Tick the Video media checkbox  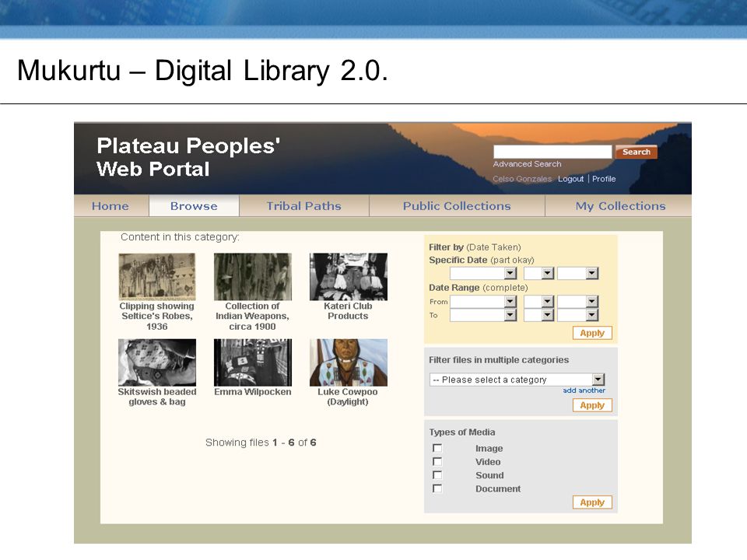437,461
